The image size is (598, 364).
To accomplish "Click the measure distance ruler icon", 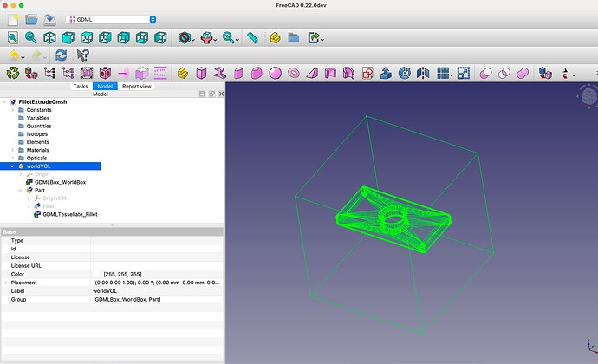I will (252, 38).
